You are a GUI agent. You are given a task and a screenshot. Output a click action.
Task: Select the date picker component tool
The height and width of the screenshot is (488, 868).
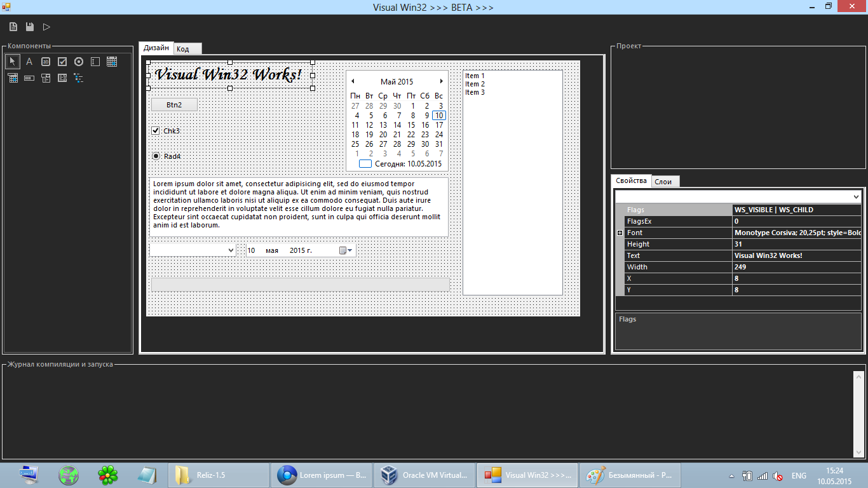click(x=13, y=78)
